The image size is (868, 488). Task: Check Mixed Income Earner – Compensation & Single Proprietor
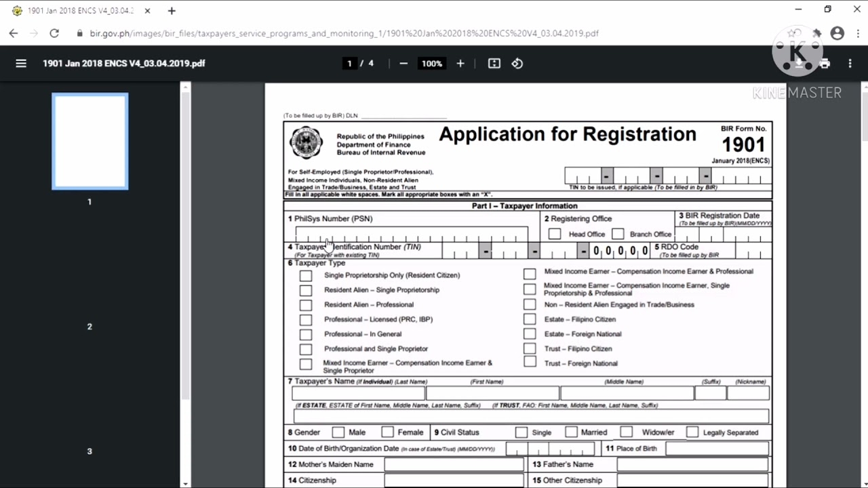306,365
